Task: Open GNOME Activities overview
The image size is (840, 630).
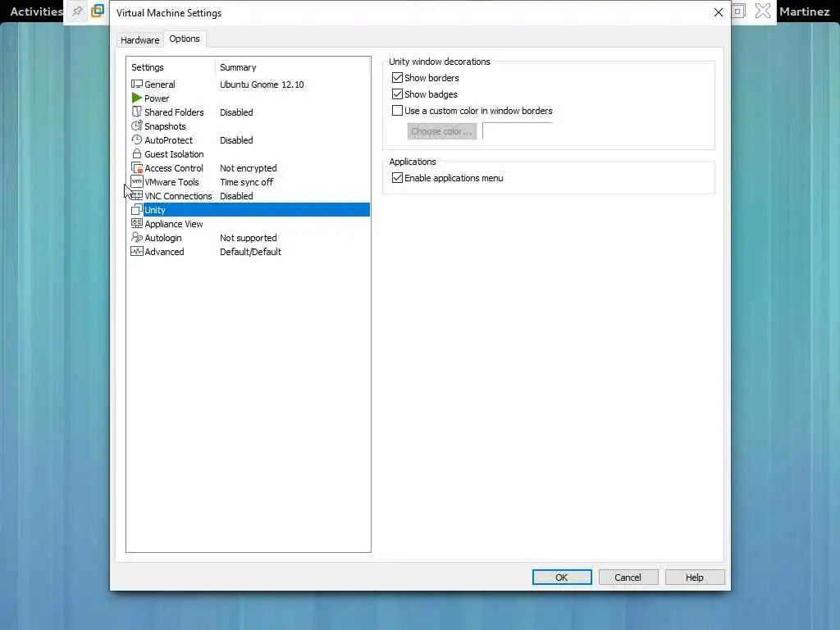Action: [36, 11]
